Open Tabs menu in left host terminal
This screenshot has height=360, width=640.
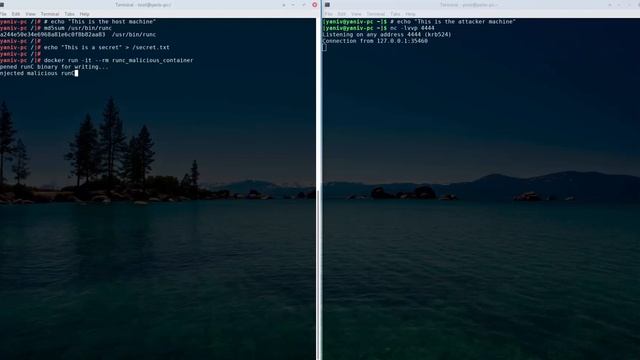click(x=69, y=14)
